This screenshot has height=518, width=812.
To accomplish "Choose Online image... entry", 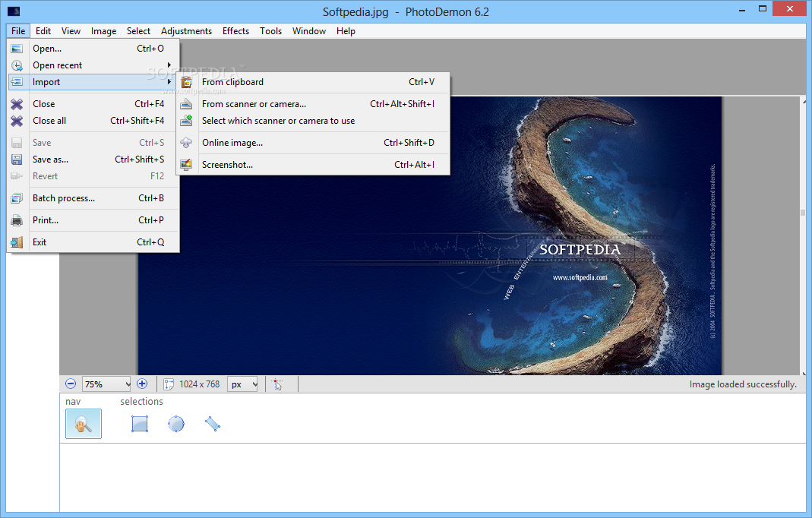I will click(313, 143).
